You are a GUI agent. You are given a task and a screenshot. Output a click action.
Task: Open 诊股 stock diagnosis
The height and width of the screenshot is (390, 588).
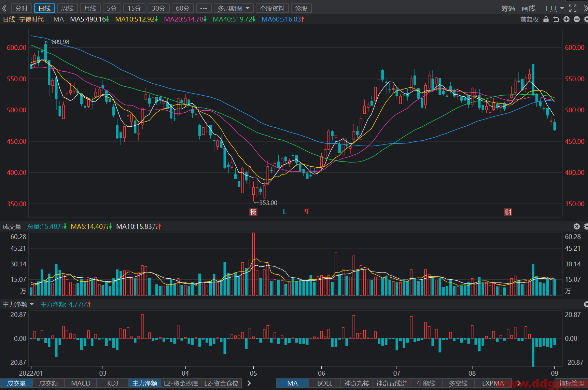[301, 8]
